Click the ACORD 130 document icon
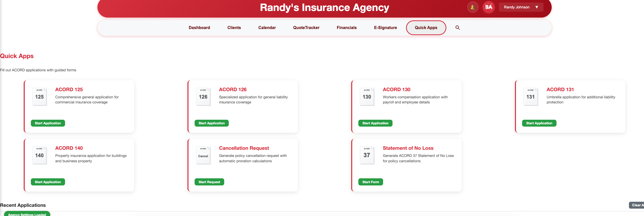The width and height of the screenshot is (644, 216). click(367, 97)
